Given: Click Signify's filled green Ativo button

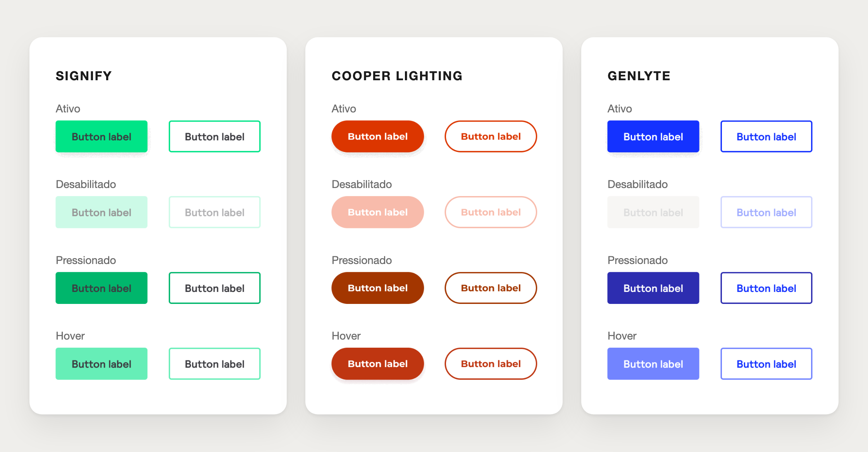Looking at the screenshot, I should (x=102, y=136).
